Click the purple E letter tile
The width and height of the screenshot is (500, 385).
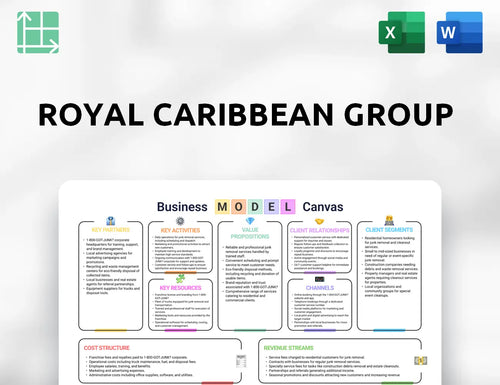[x=271, y=207]
